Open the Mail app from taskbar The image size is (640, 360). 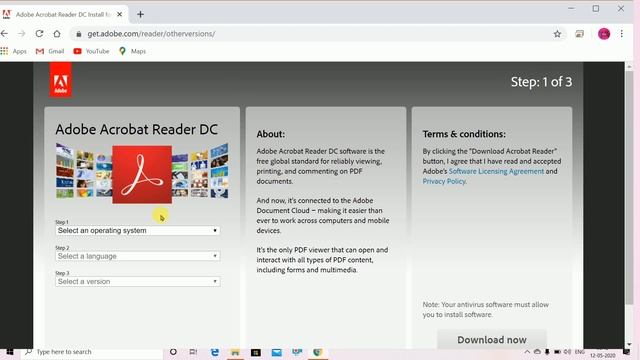tap(276, 352)
